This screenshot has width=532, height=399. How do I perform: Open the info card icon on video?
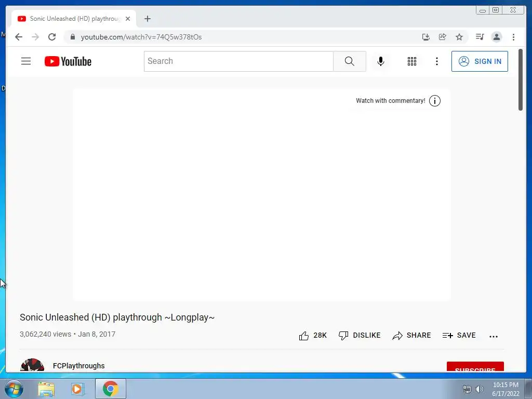point(435,101)
